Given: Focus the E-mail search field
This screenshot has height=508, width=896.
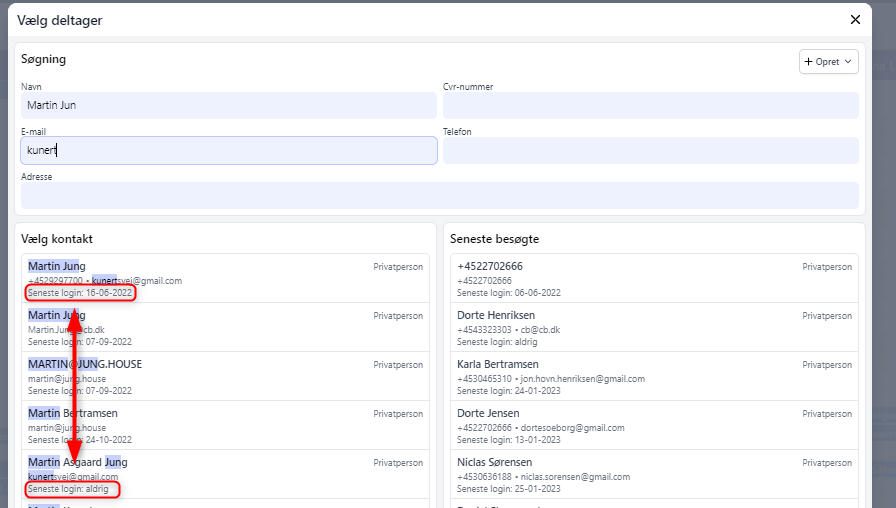Looking at the screenshot, I should [228, 150].
